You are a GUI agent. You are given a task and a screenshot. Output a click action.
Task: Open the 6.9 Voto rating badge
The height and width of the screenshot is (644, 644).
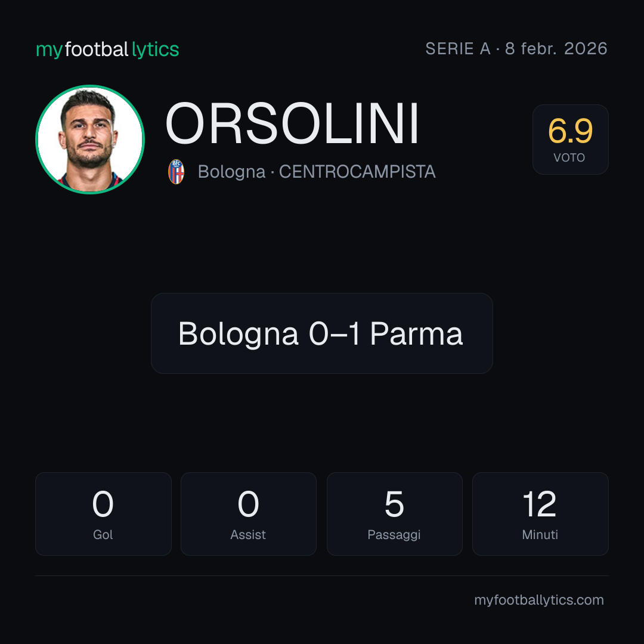pos(570,139)
